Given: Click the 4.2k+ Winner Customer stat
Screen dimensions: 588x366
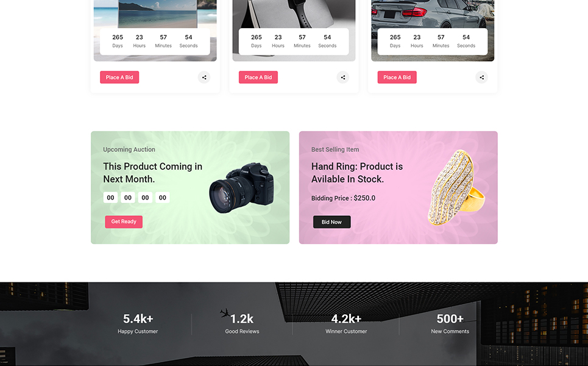Looking at the screenshot, I should coord(346,324).
